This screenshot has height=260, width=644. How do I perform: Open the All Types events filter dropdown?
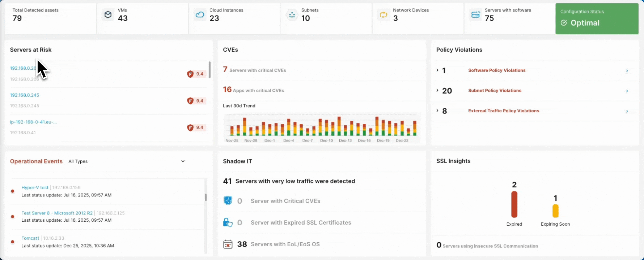click(x=183, y=161)
